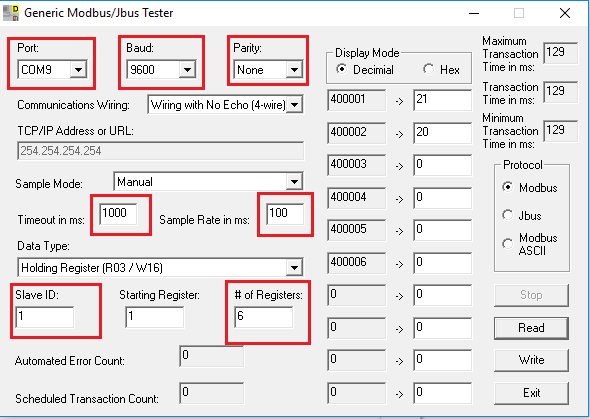590x419 pixels.
Task: Click the disabled Stop button
Action: pyautogui.click(x=531, y=295)
